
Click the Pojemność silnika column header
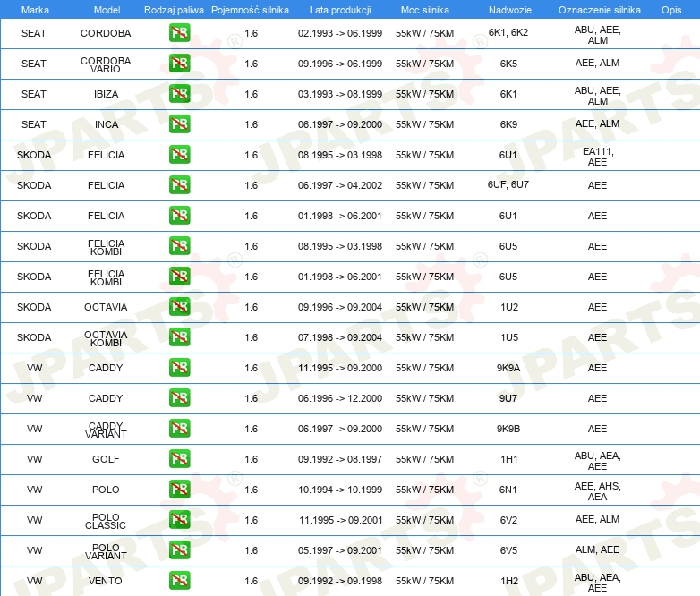pos(250,10)
